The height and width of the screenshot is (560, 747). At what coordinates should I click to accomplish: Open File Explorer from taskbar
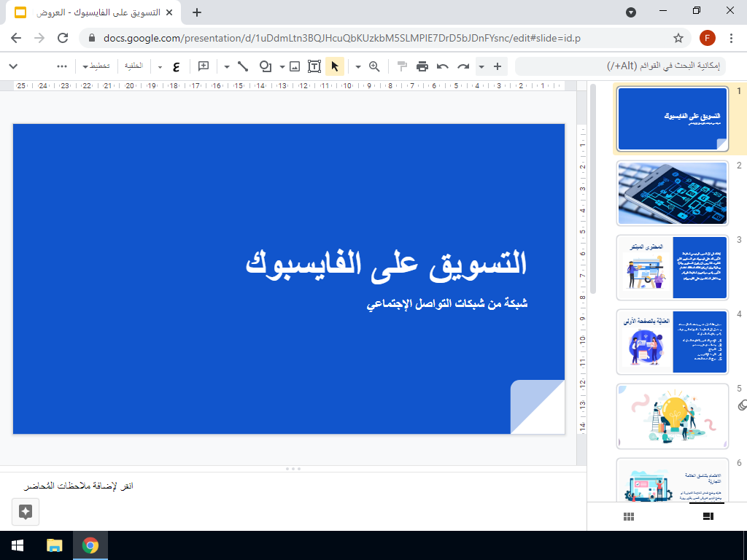(54, 545)
